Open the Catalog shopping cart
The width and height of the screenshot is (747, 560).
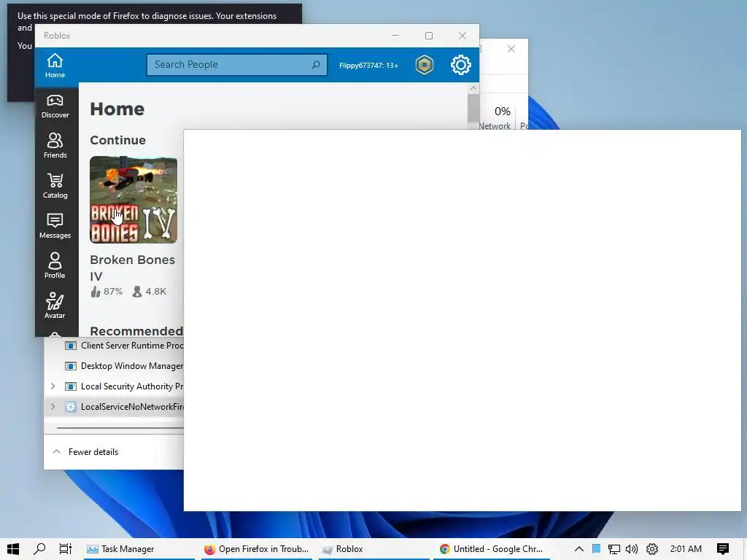point(55,186)
